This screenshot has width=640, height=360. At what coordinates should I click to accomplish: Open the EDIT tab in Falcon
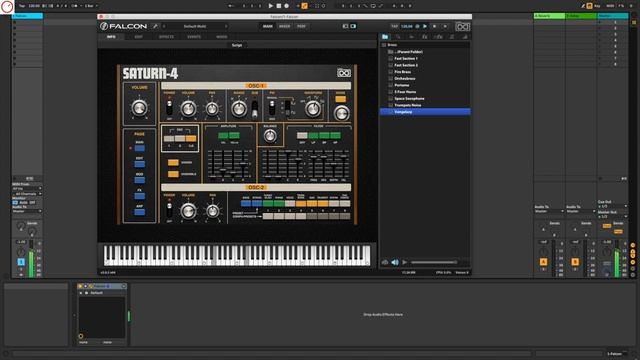coord(139,37)
